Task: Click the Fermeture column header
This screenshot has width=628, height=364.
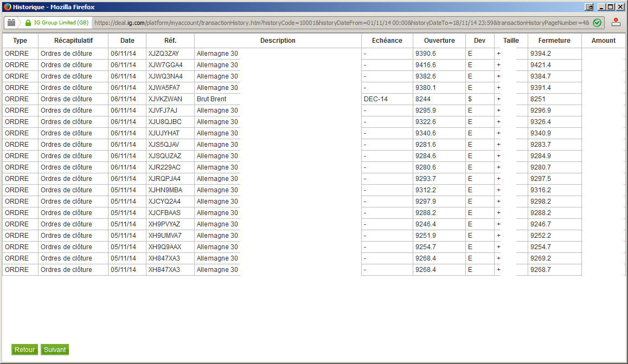Action: [x=554, y=41]
